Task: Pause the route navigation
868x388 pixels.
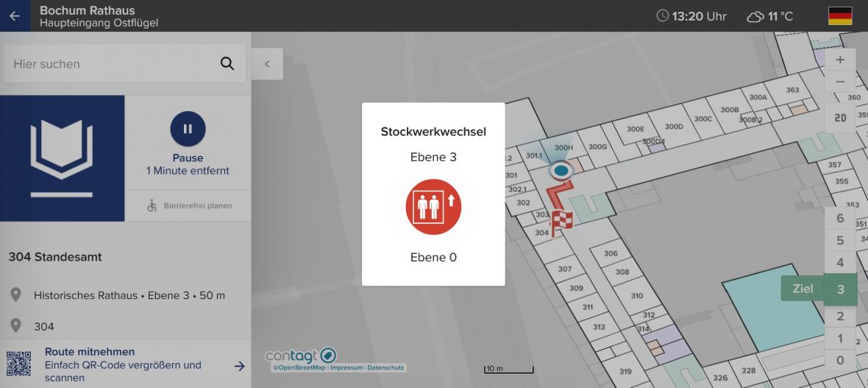Action: 188,129
